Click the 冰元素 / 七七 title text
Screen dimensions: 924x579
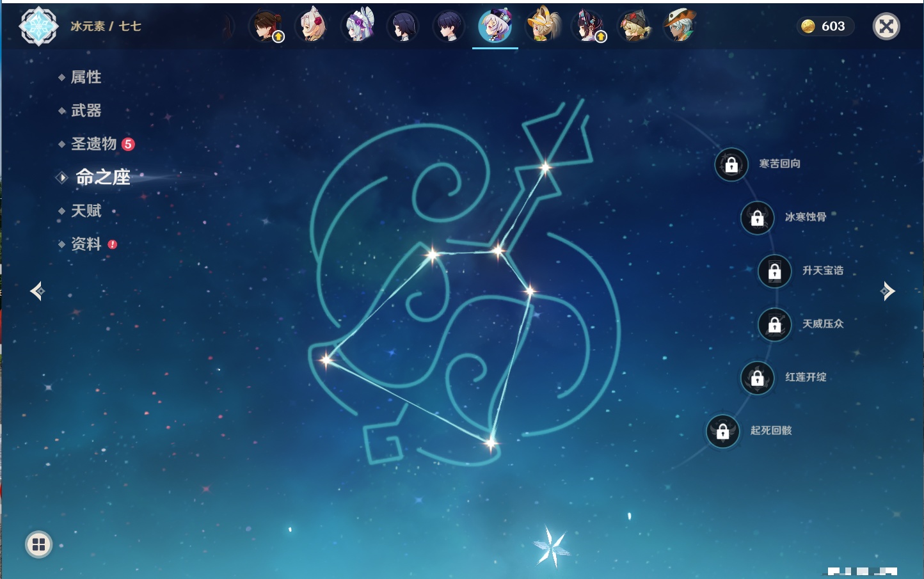point(106,26)
